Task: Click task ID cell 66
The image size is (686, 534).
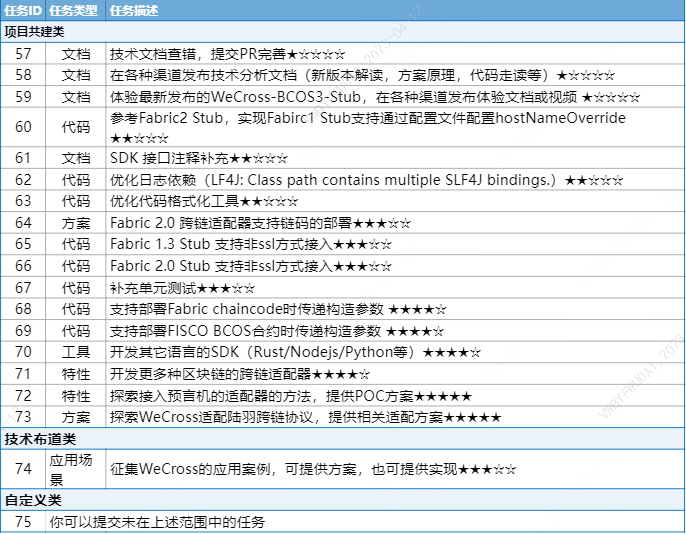Action: [23, 266]
